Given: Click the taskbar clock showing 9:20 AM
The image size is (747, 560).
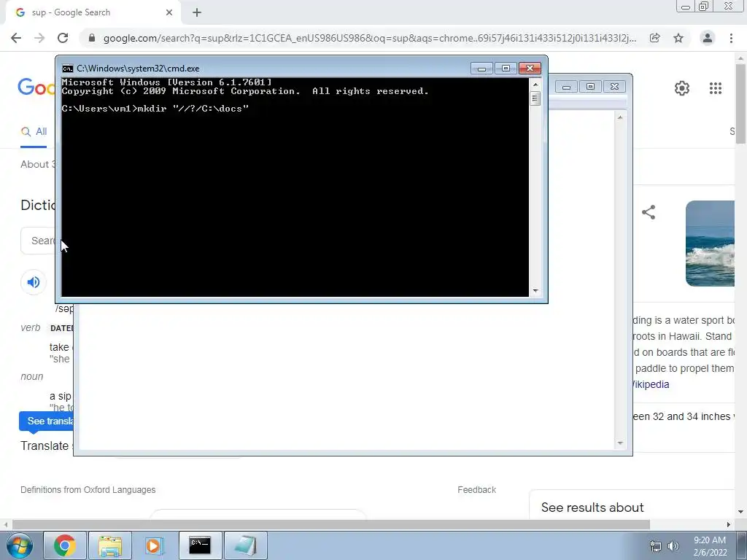Looking at the screenshot, I should pyautogui.click(x=710, y=546).
